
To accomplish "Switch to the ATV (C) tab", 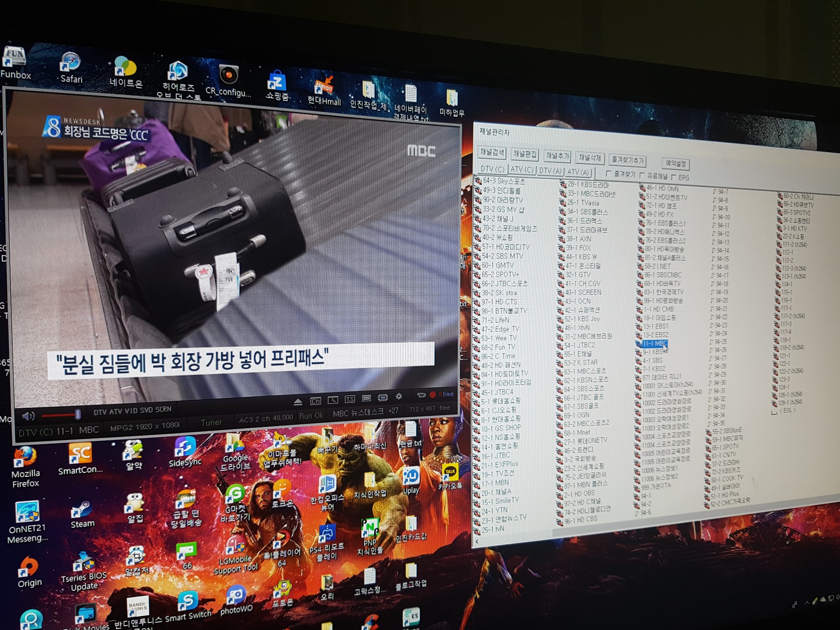I will click(522, 169).
